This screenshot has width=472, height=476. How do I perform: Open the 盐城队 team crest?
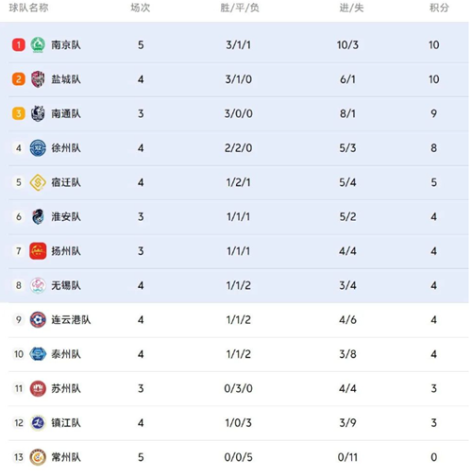(x=38, y=79)
